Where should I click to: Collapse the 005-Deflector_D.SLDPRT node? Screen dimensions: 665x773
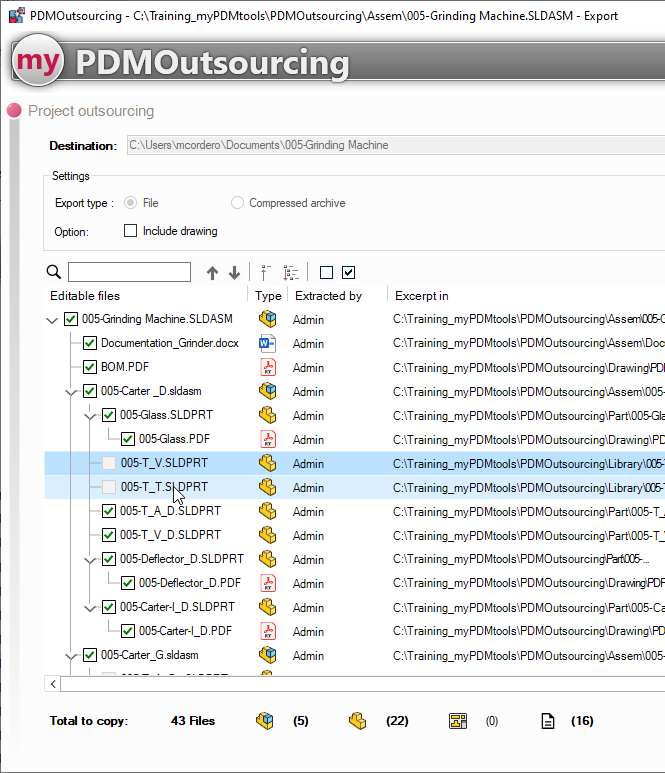click(x=90, y=560)
